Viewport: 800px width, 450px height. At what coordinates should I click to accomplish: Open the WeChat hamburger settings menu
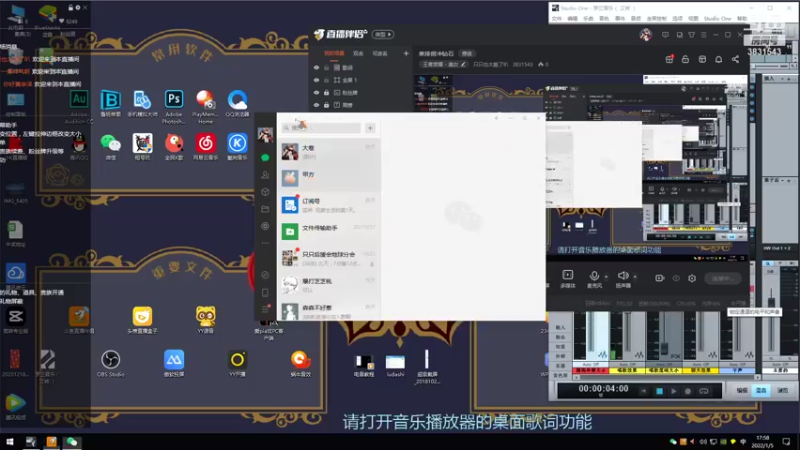point(265,309)
